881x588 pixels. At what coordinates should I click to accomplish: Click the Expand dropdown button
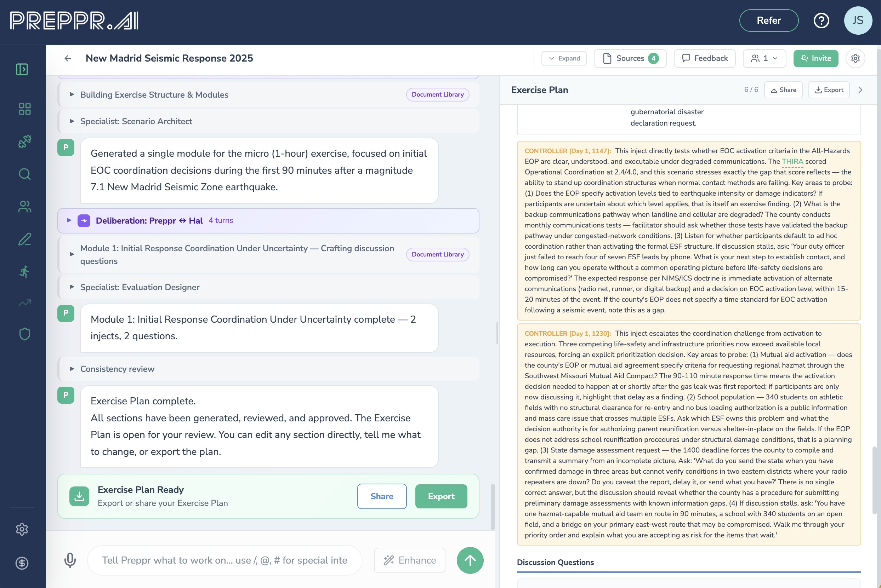(564, 58)
